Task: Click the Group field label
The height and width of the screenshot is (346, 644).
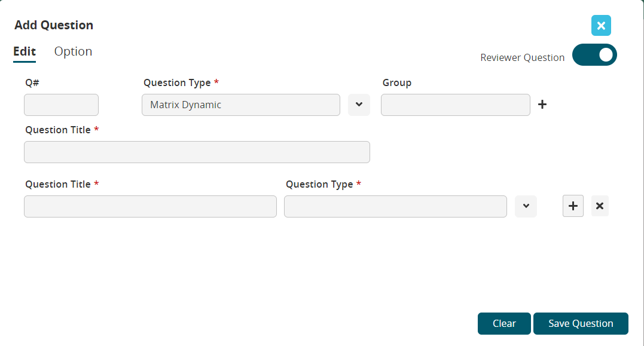Action: pyautogui.click(x=397, y=82)
